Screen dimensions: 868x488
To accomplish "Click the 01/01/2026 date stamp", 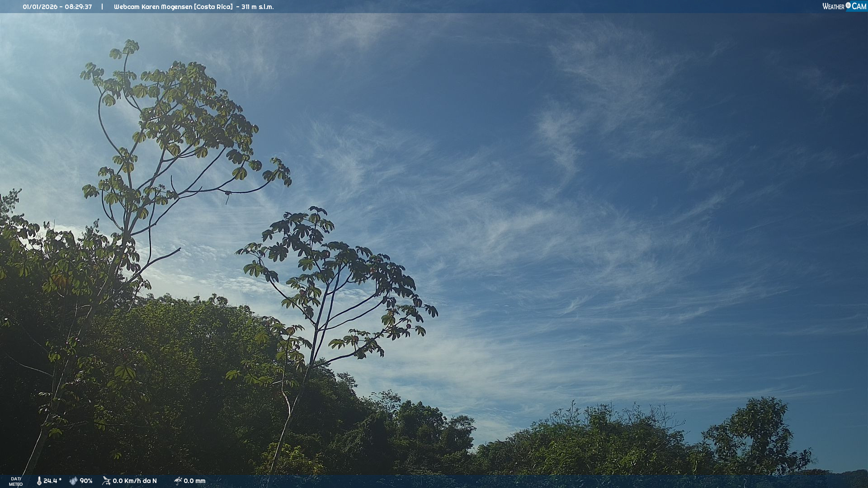I will [x=40, y=7].
